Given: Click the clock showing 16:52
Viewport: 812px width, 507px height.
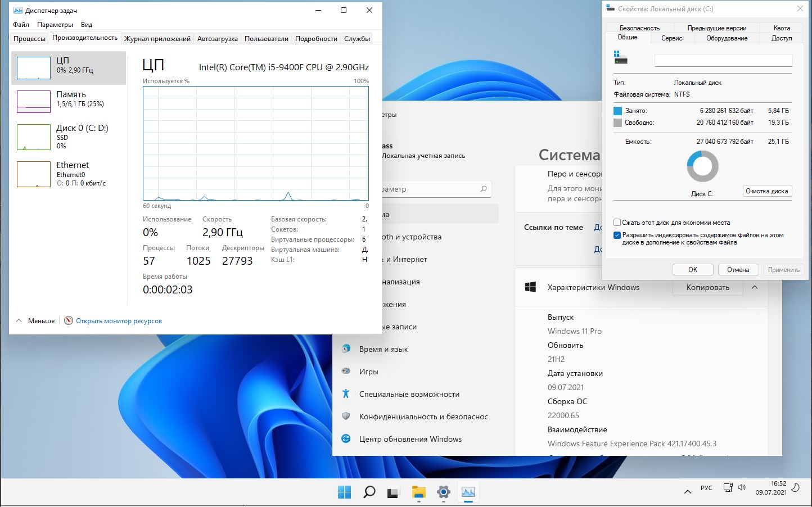Looking at the screenshot, I should click(779, 483).
